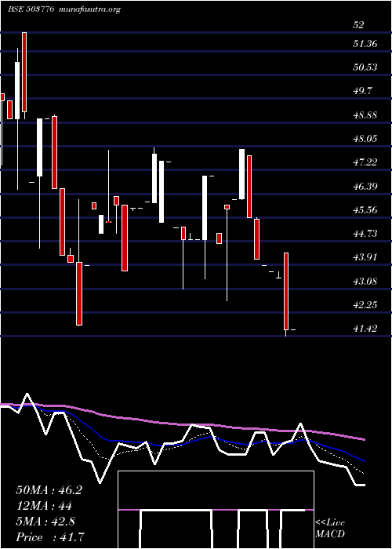Select the 47.22 price axis label
This screenshot has width=392, height=549.
(365, 162)
